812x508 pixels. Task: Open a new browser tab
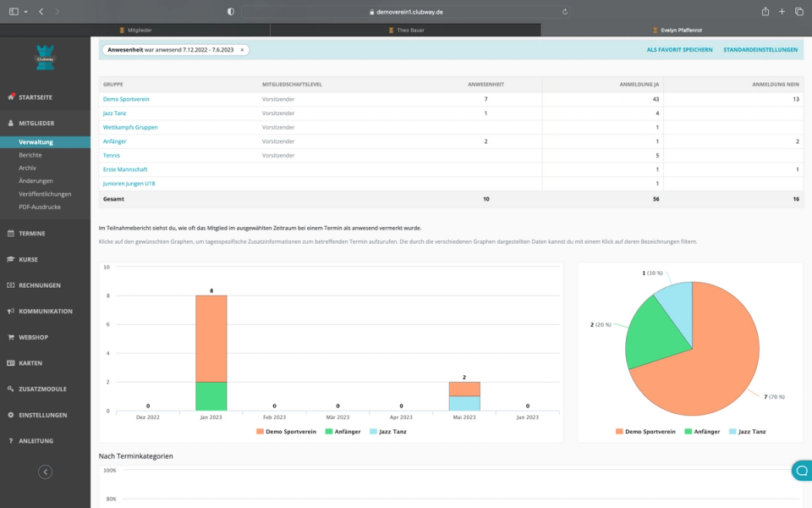click(x=782, y=11)
